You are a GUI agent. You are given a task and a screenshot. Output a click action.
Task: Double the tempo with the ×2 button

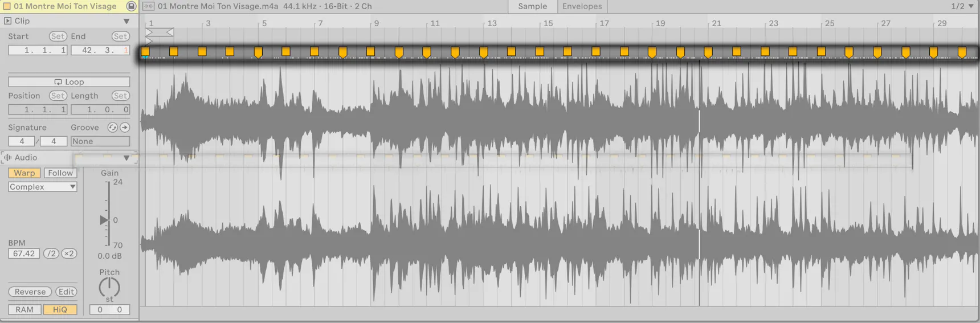coord(69,254)
